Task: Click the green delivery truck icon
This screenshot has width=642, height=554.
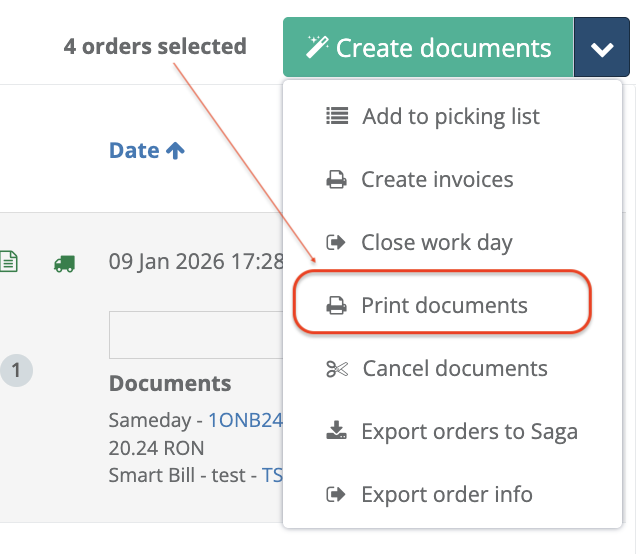Action: click(65, 263)
